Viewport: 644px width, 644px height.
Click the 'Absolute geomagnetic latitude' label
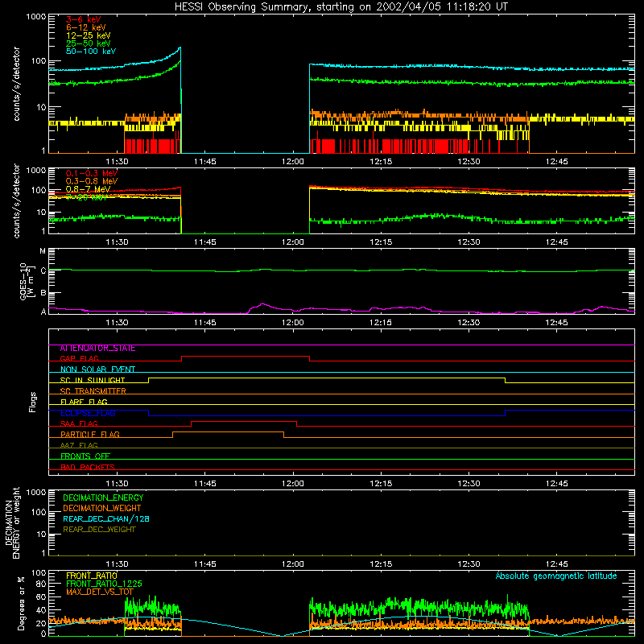click(x=556, y=576)
